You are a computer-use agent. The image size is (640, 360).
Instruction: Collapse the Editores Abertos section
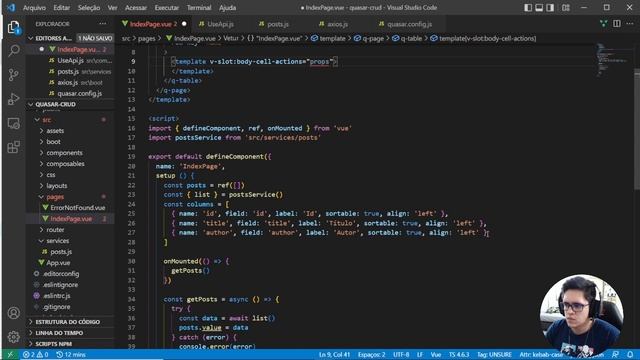53,38
